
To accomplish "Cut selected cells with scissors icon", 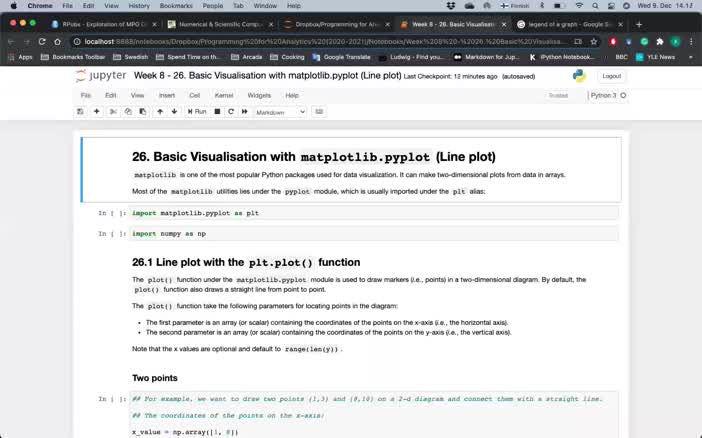I will click(x=113, y=112).
